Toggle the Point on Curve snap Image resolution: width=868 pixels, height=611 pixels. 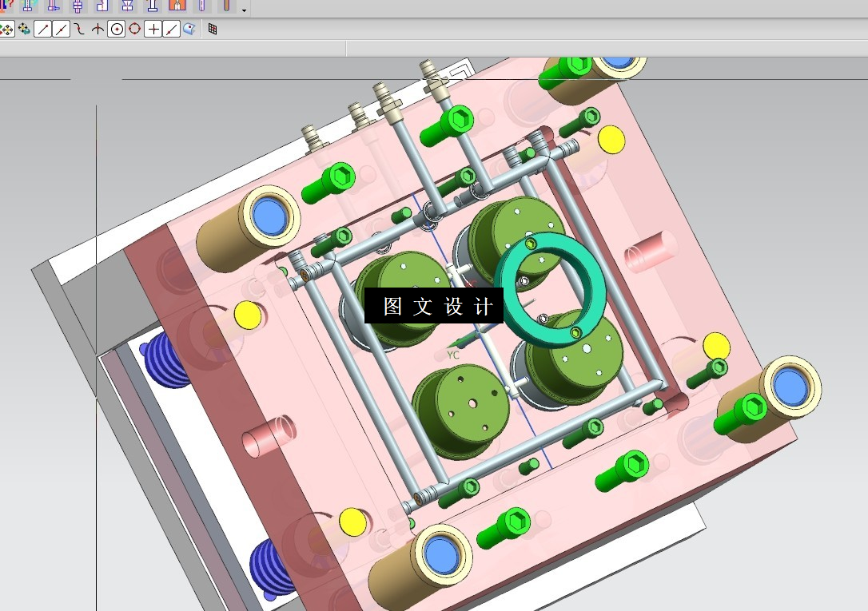[171, 29]
